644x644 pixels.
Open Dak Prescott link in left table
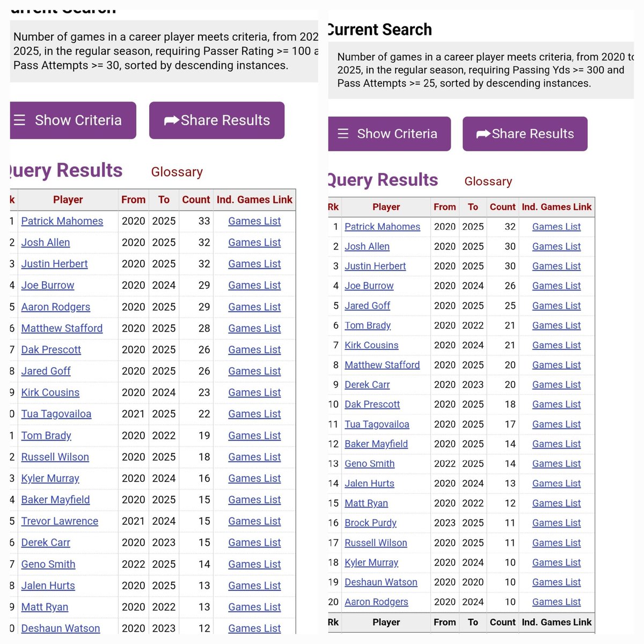[51, 350]
